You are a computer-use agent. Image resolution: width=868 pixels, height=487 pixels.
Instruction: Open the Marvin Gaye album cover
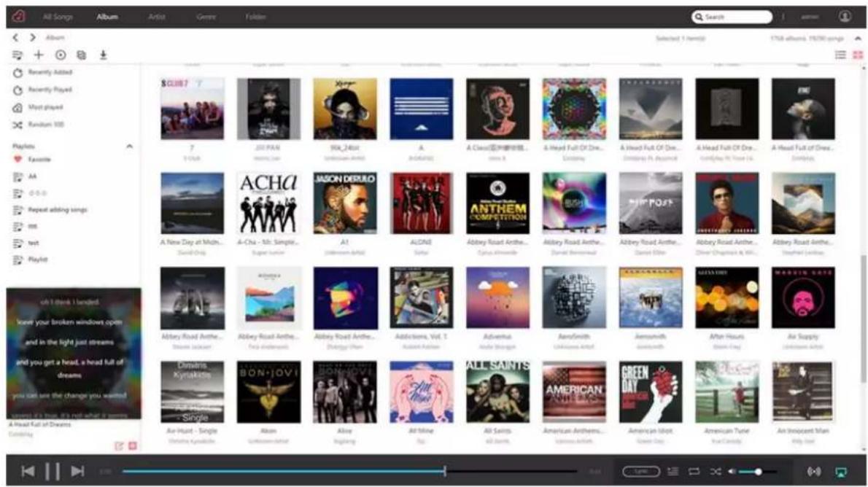point(803,297)
